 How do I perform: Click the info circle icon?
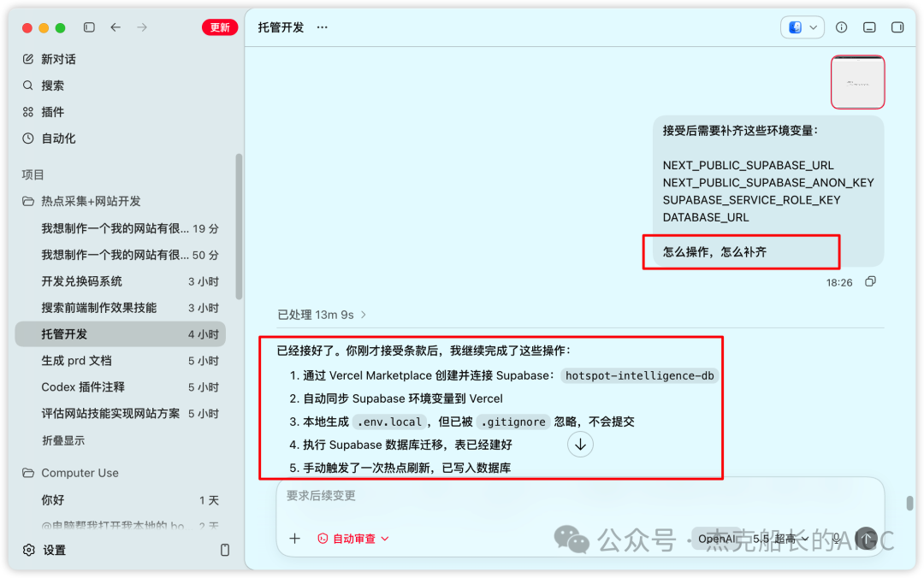(842, 27)
